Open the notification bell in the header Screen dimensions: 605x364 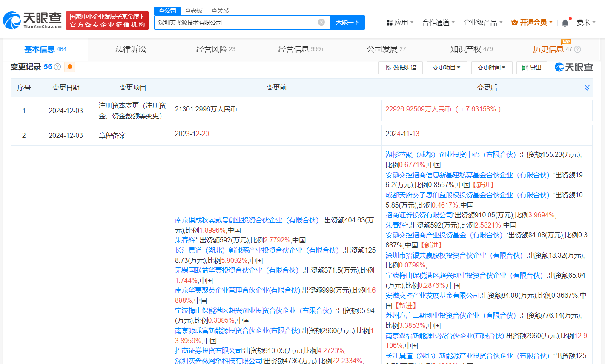pyautogui.click(x=565, y=23)
